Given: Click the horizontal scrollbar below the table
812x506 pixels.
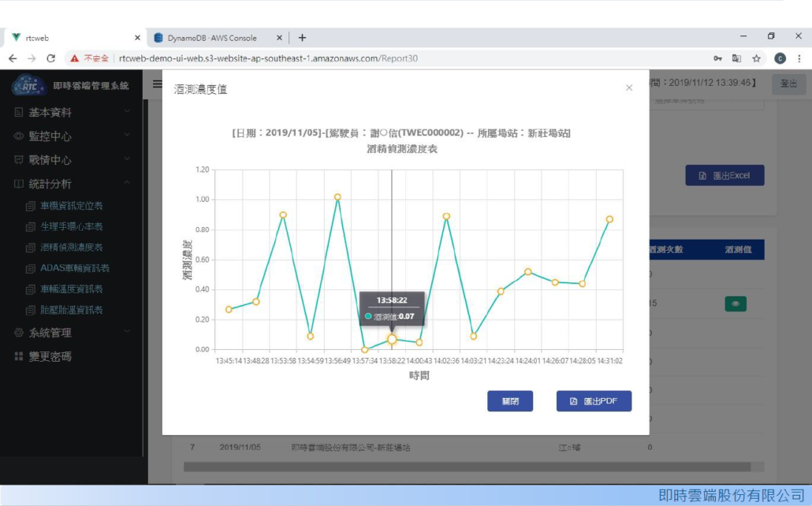Looking at the screenshot, I should pos(467,467).
